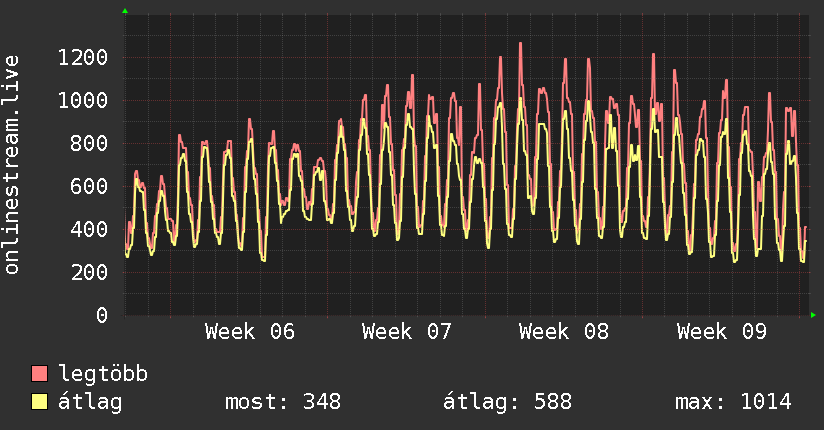
Task: Click the átlag legend label beside yellow swatch
Action: 90,402
